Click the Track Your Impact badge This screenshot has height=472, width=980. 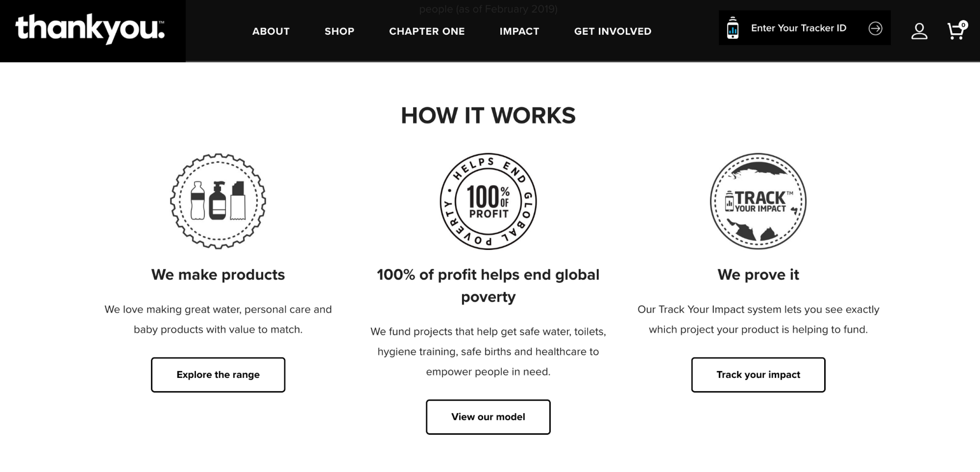(x=758, y=201)
